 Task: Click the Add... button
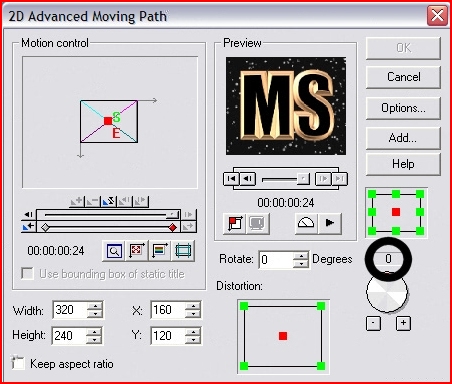(403, 138)
